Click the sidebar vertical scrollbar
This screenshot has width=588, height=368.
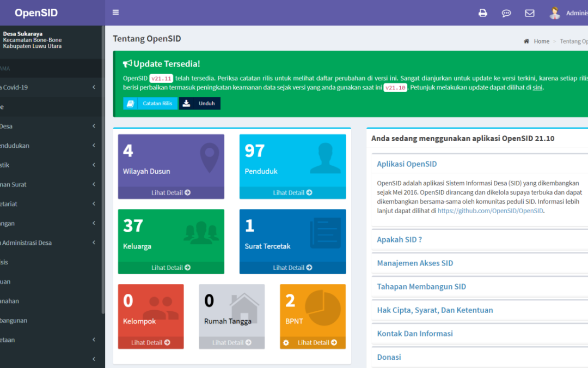tap(103, 169)
